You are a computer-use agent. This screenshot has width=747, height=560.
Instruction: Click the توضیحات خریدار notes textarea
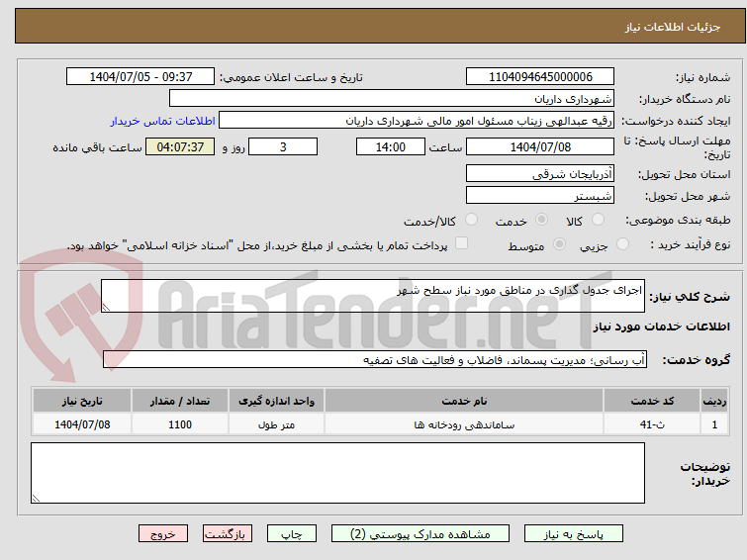pyautogui.click(x=337, y=473)
